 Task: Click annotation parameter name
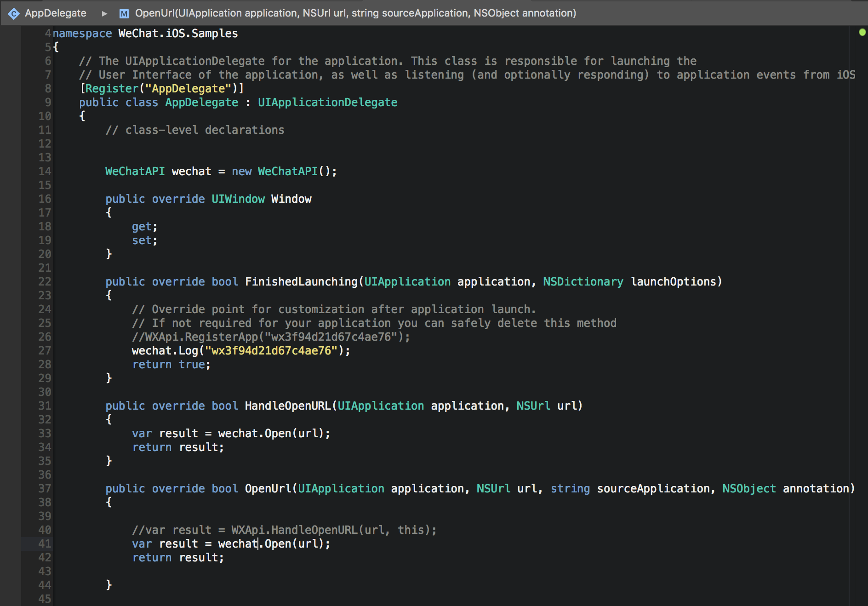click(x=816, y=489)
